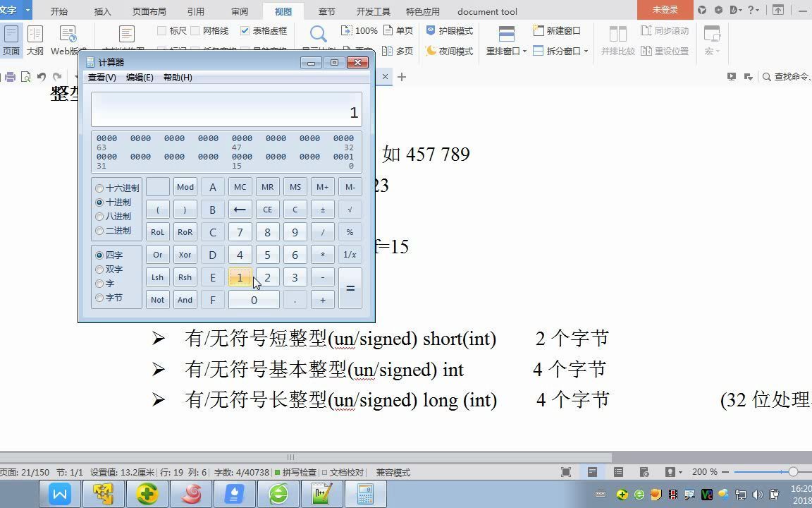Click the 拼写检查 spell check status item

tap(296, 472)
